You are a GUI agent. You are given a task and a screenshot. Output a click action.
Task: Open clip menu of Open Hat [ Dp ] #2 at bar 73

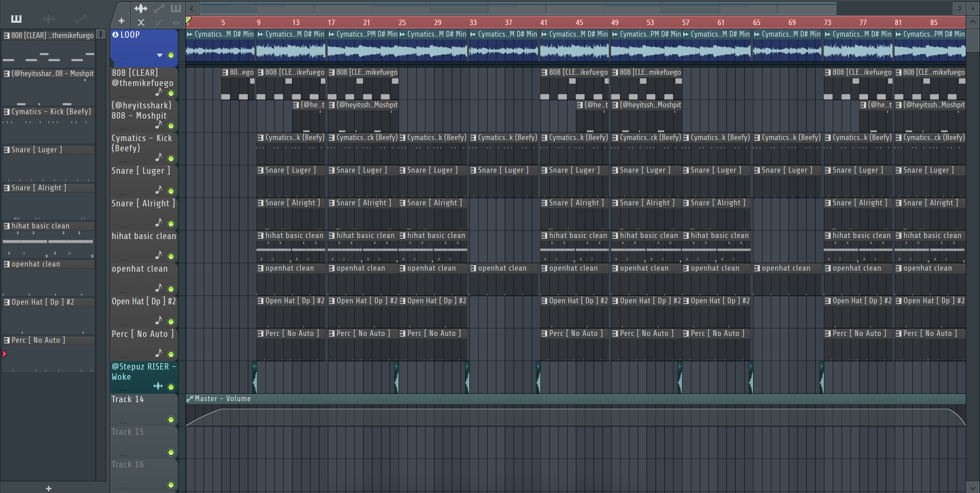pyautogui.click(x=828, y=301)
